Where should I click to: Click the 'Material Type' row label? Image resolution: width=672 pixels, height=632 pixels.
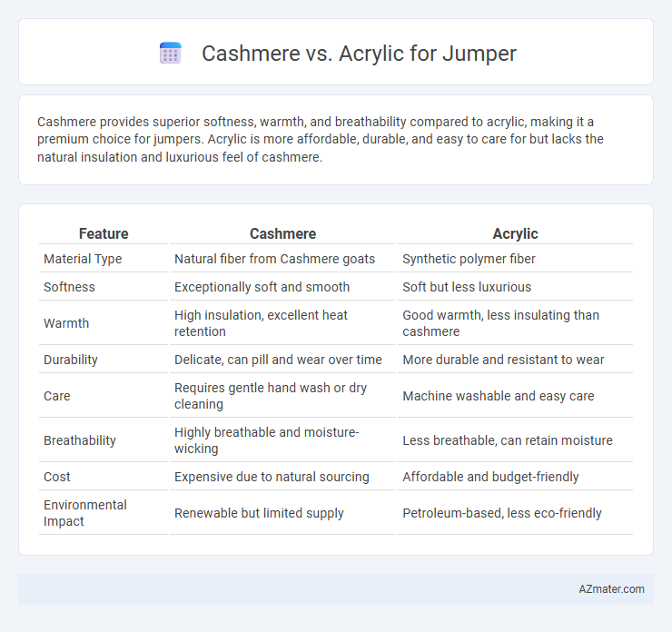tap(83, 259)
